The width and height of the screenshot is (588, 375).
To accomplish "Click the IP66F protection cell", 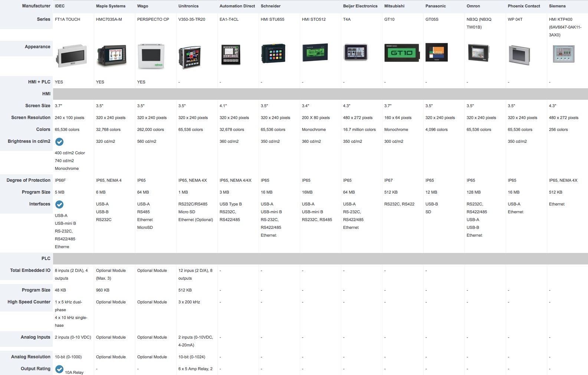I will (60, 180).
